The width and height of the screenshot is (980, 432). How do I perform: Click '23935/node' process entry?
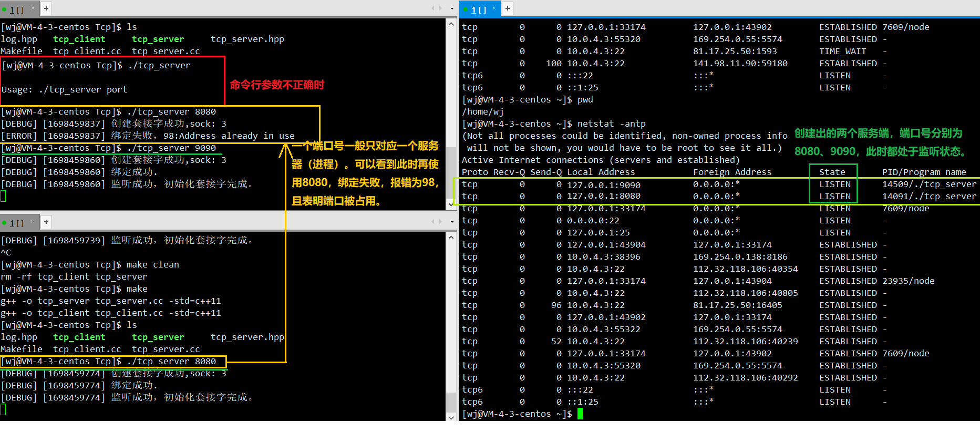[x=908, y=281]
